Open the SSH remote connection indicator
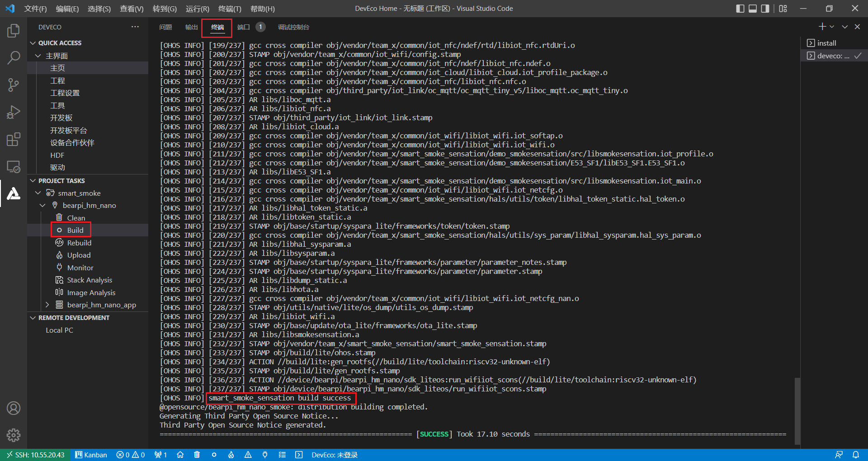This screenshot has height=461, width=868. click(x=35, y=455)
